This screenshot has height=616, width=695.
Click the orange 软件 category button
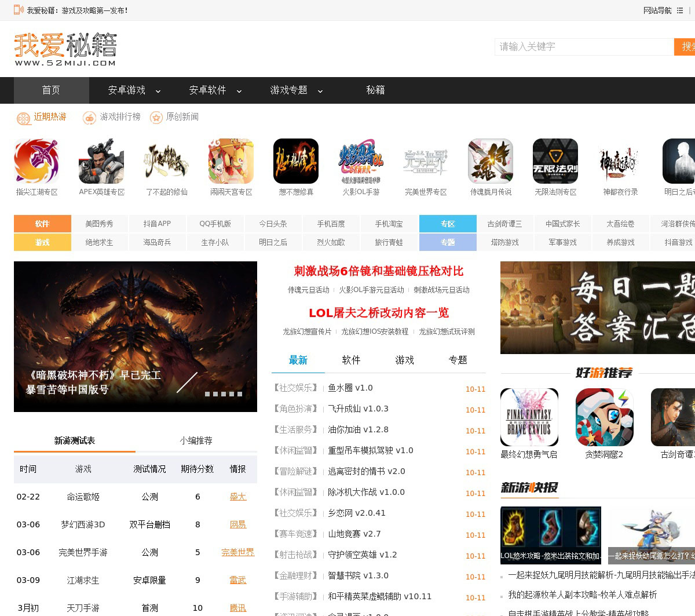[42, 224]
